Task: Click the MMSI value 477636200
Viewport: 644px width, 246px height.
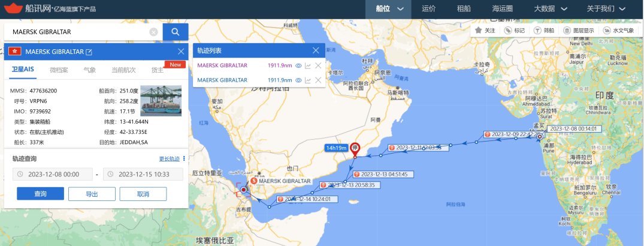Action: click(43, 91)
